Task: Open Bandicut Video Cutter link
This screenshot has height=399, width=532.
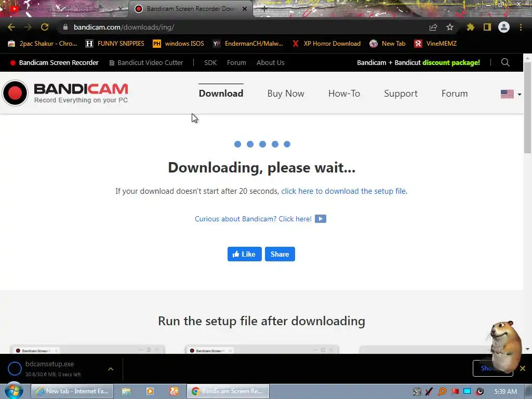Action: [x=146, y=63]
